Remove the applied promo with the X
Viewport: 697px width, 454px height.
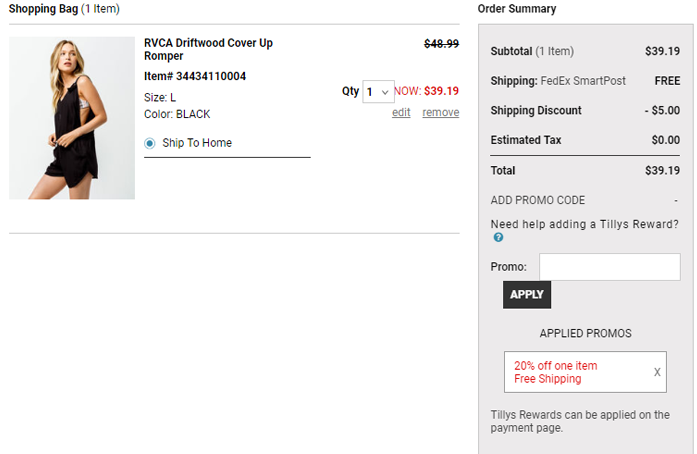pos(657,372)
